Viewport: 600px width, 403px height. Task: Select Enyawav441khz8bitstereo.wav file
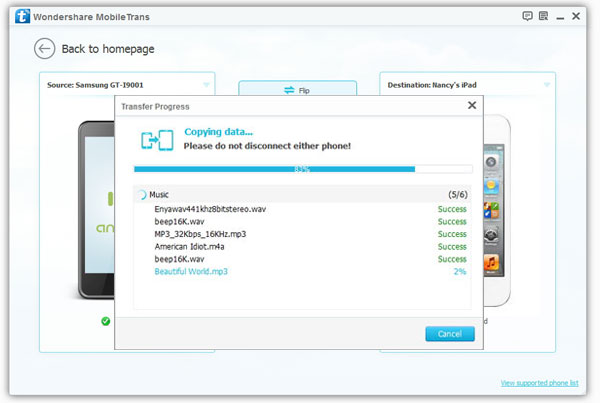(x=210, y=209)
